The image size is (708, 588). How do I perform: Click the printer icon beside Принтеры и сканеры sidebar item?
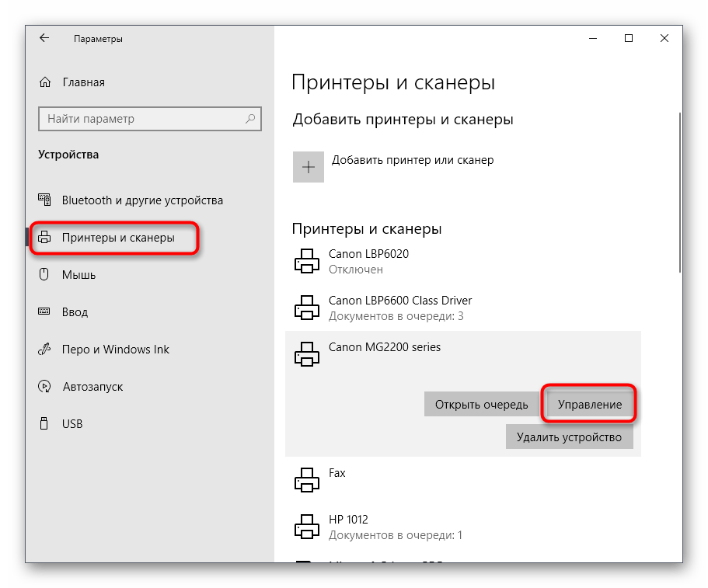click(44, 238)
